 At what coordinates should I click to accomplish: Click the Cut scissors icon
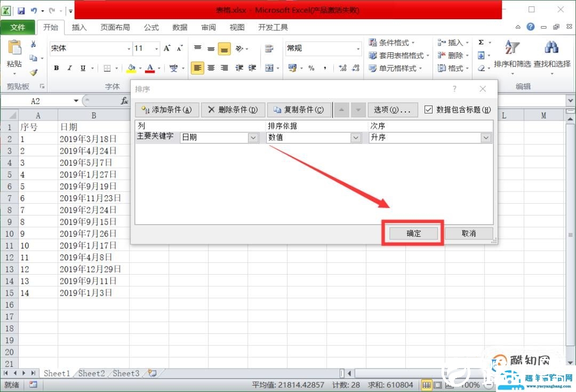coord(33,44)
